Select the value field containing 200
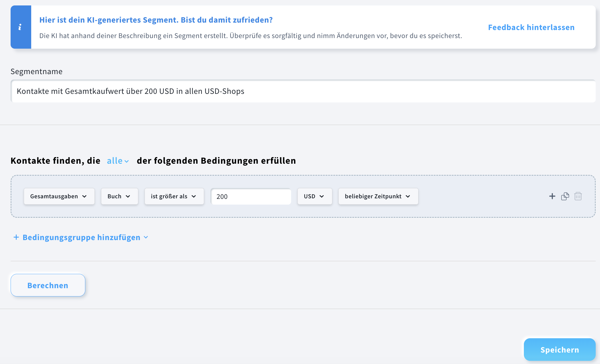 point(251,196)
